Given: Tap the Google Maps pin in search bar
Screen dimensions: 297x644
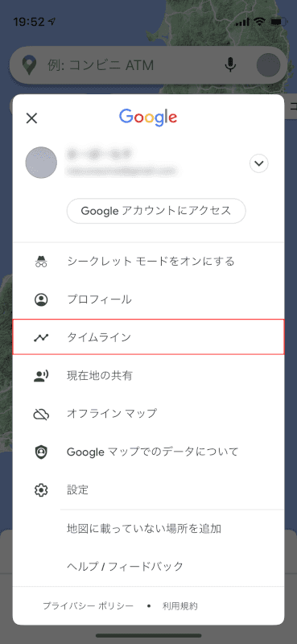Looking at the screenshot, I should (29, 66).
